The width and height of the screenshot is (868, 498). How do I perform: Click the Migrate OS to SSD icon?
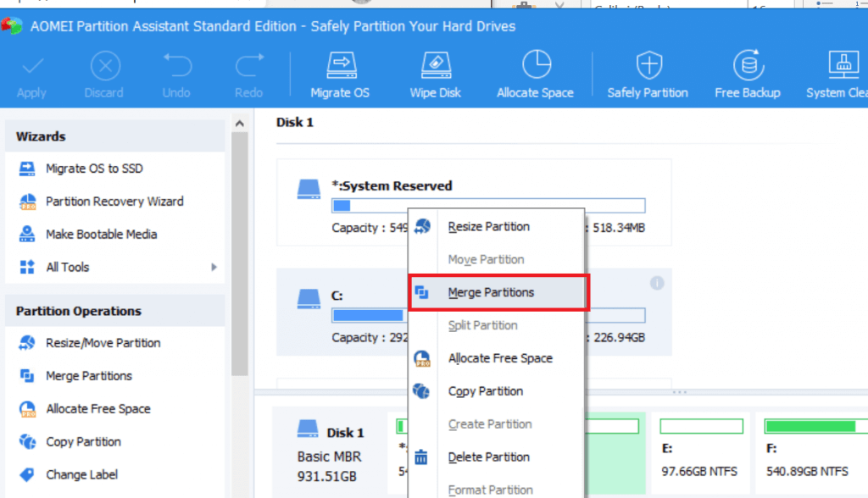point(27,169)
